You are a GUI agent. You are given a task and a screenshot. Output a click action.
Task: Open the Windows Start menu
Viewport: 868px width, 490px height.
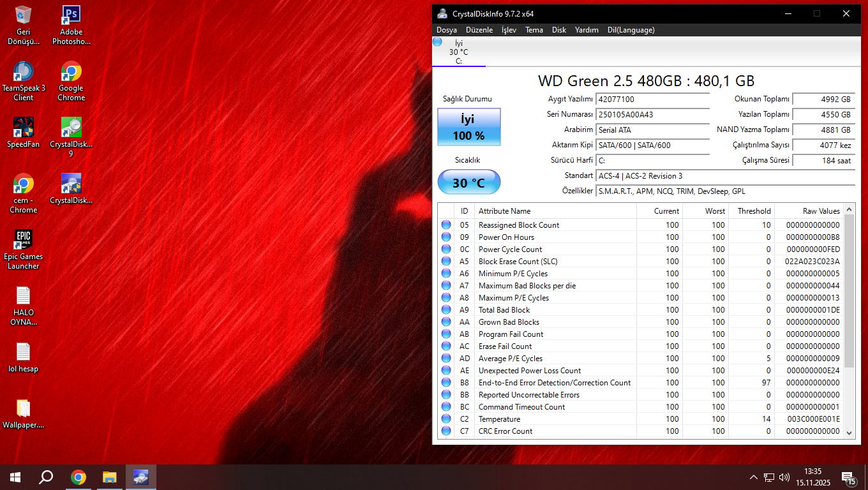click(15, 477)
